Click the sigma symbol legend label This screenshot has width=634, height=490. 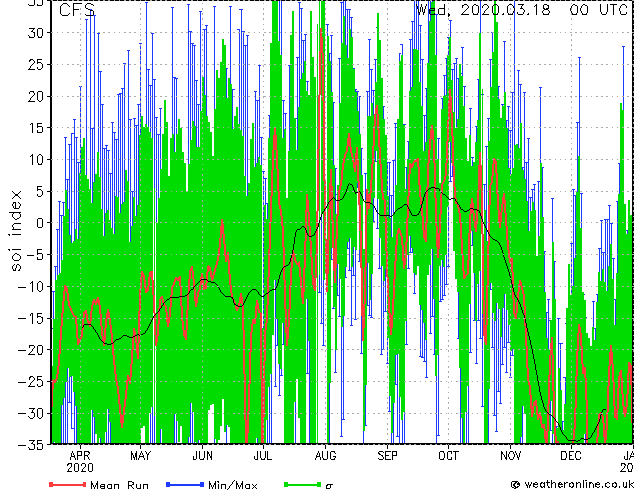(329, 486)
